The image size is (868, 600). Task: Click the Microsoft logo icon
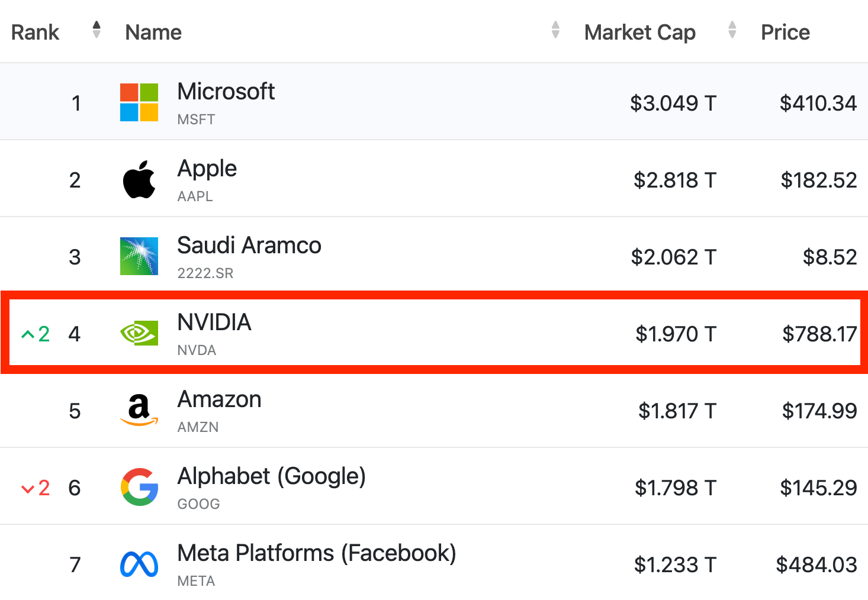click(139, 102)
